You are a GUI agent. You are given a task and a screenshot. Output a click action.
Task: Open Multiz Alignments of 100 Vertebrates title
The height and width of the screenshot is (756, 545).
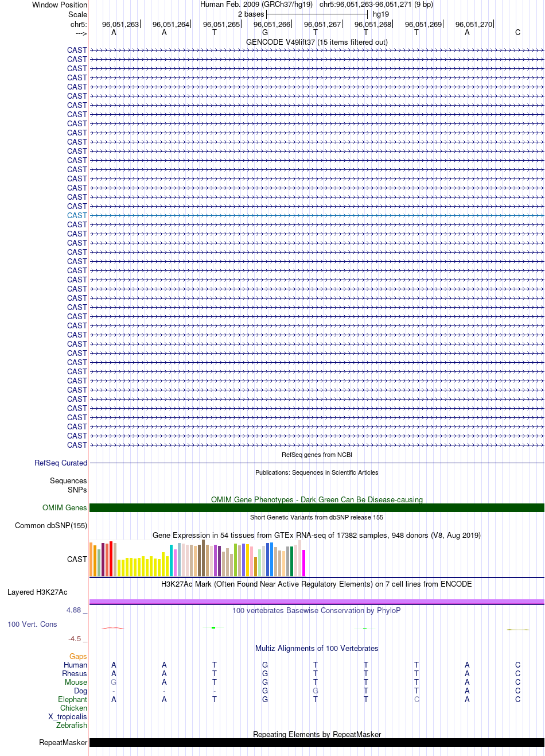(317, 648)
